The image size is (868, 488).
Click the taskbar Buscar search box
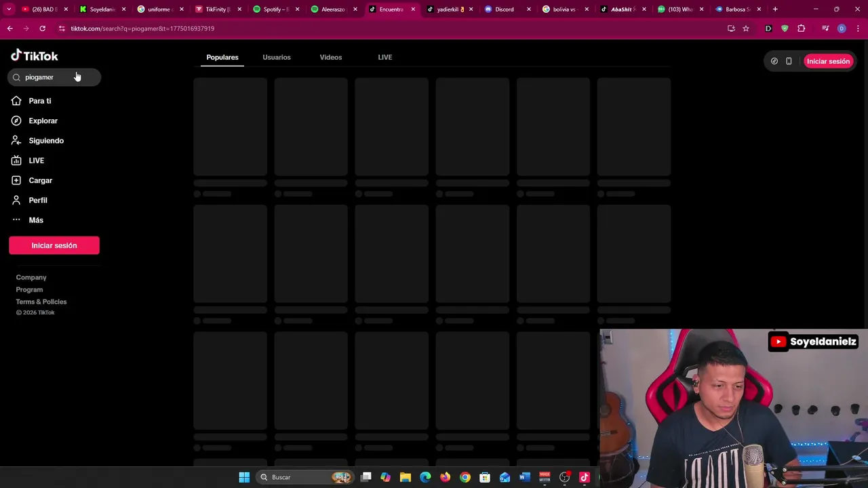pos(305,477)
